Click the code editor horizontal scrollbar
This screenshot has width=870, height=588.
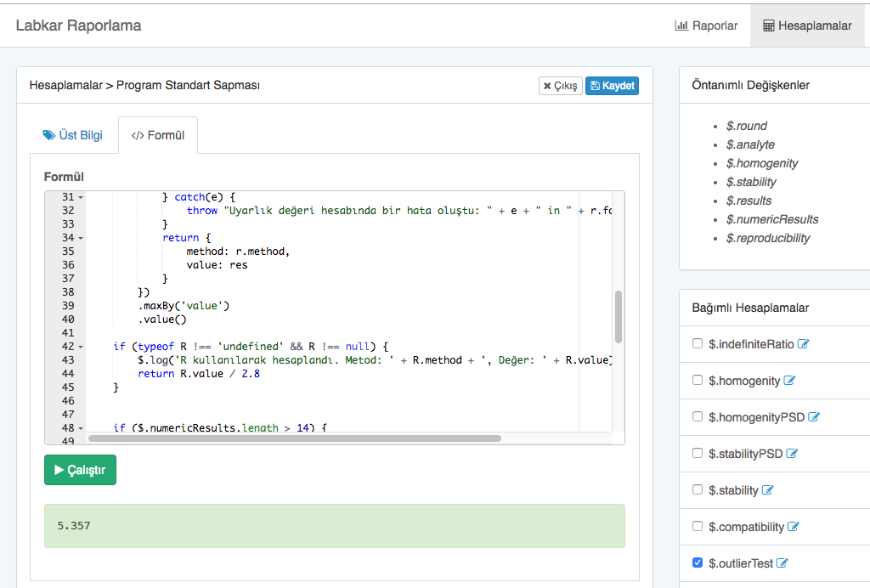click(x=294, y=438)
